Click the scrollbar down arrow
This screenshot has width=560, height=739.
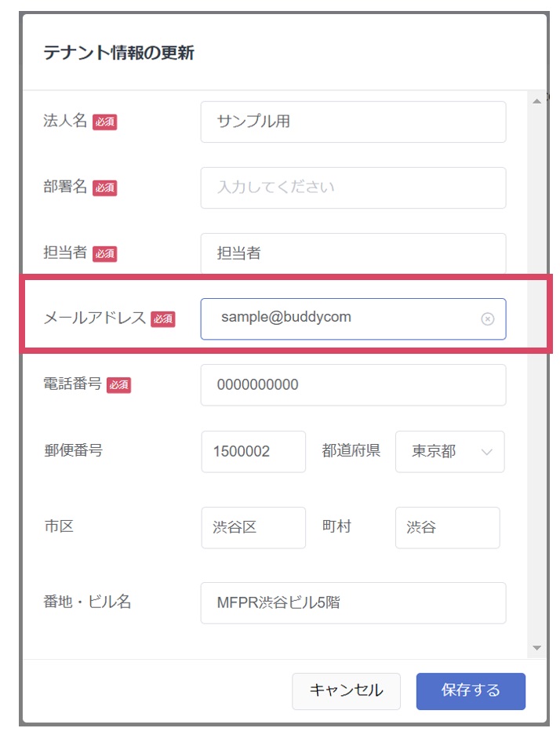coord(536,647)
